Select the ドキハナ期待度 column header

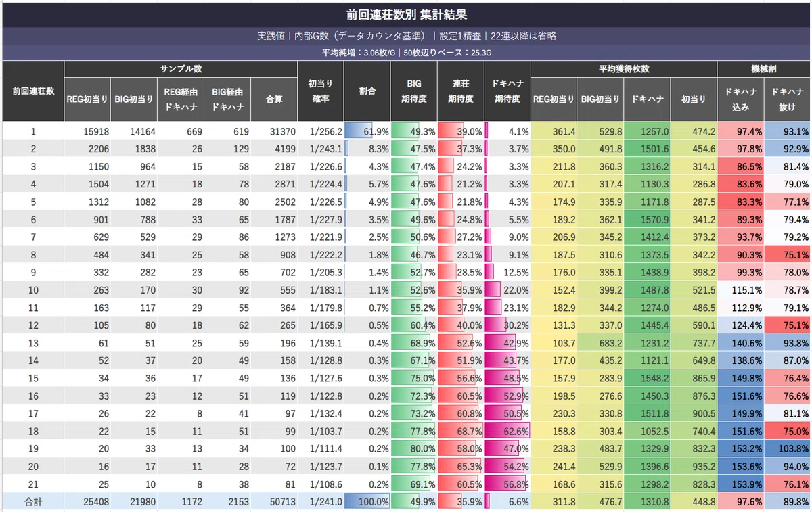click(507, 91)
